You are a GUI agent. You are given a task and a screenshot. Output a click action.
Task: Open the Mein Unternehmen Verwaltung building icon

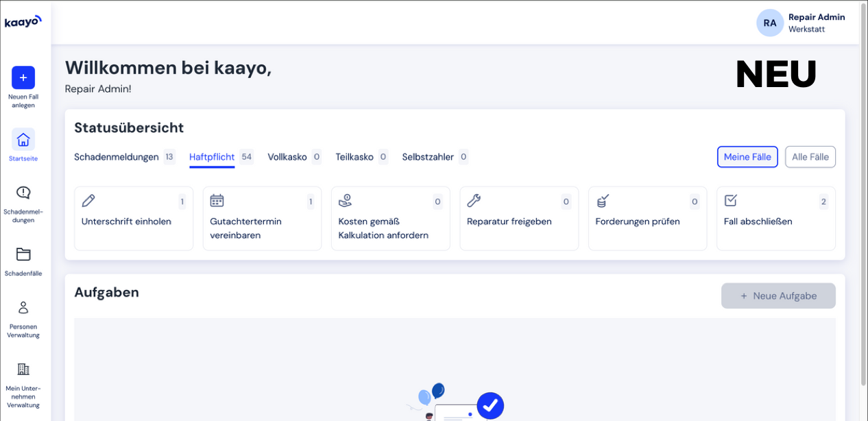tap(23, 369)
